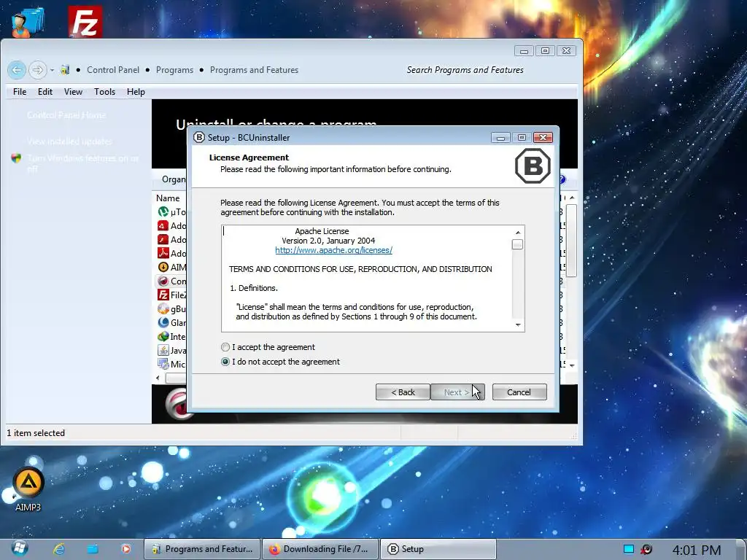Click the Back button in Setup
The image size is (747, 560).
(x=403, y=392)
